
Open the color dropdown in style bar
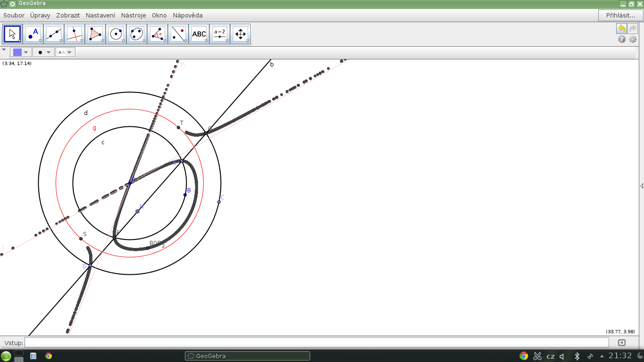pos(21,52)
